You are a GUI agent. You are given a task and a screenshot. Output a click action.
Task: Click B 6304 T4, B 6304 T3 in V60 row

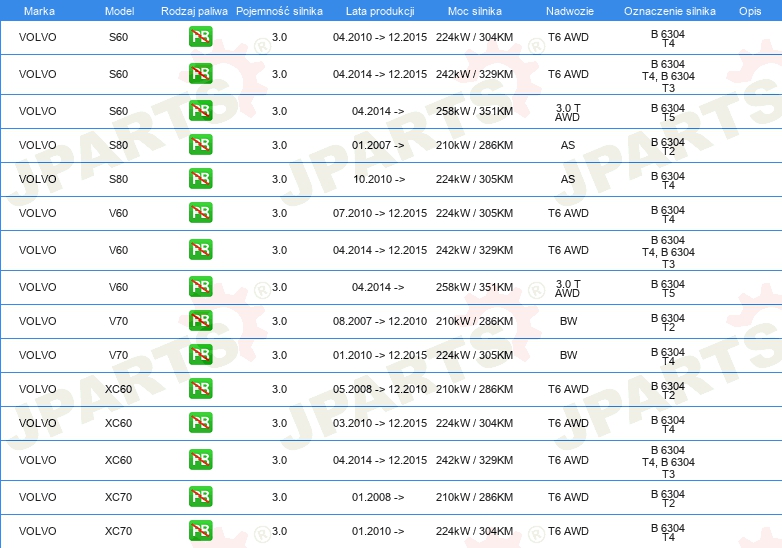[668, 252]
